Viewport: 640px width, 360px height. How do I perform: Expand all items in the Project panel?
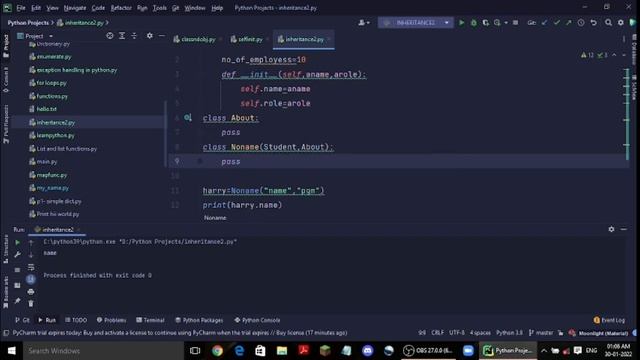click(x=122, y=36)
